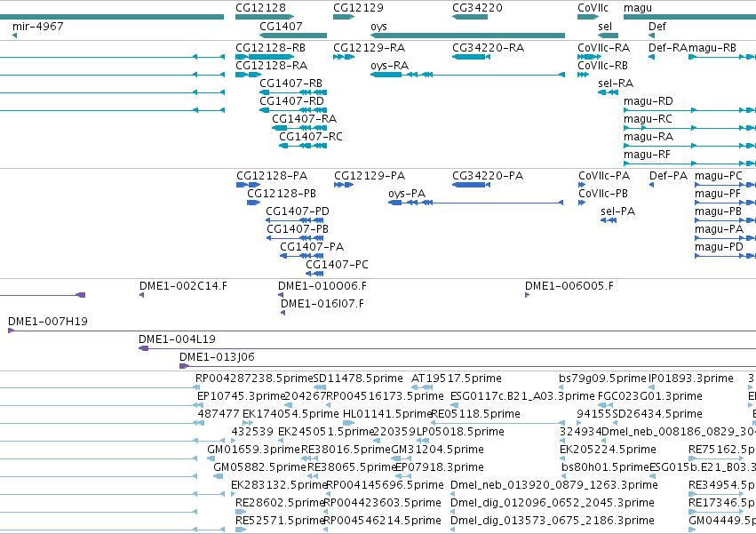Click protein magu-PC
This screenshot has height=534, width=756.
[x=725, y=185]
